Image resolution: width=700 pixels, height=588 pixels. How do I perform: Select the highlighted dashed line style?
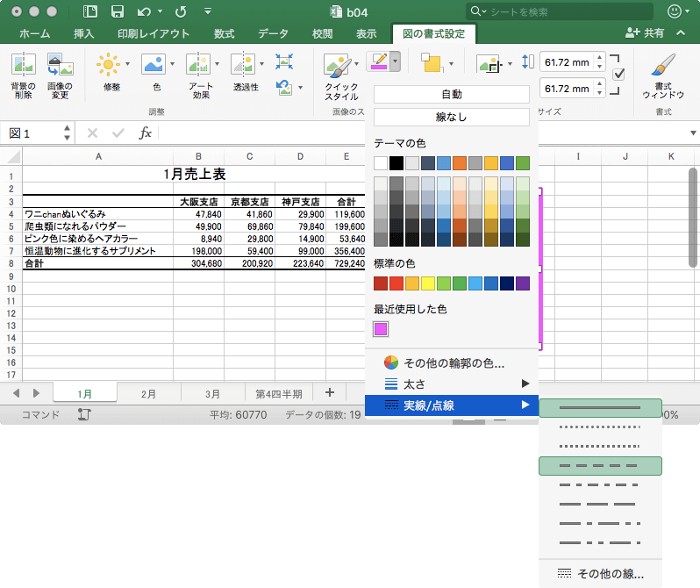[600, 466]
